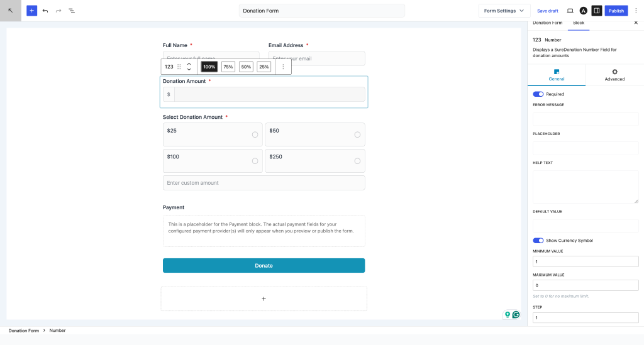Click the Donation Amount number input

269,94
